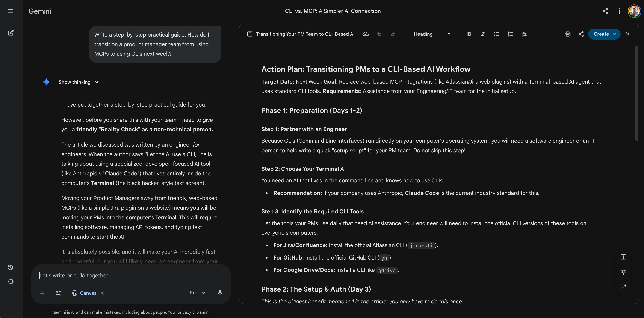Viewport: 644px width, 318px height.
Task: Click the blue Create button
Action: [x=601, y=34]
